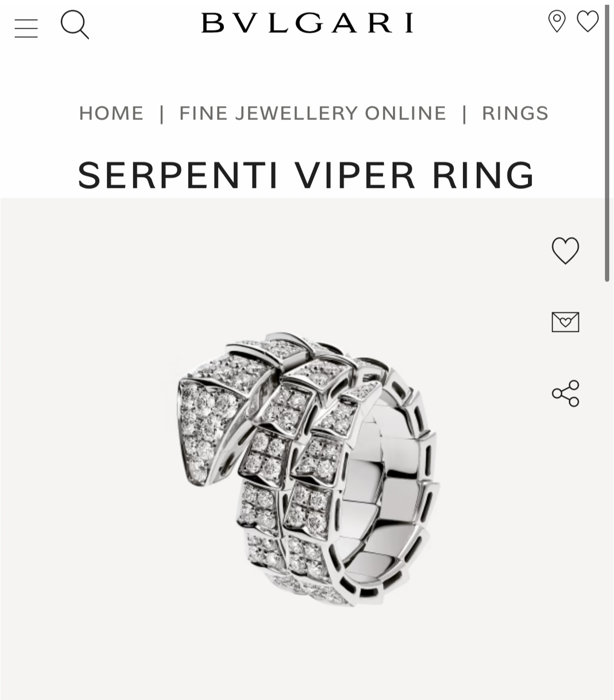The width and height of the screenshot is (614, 700).
Task: Open the store locator pin icon
Action: coord(557,22)
